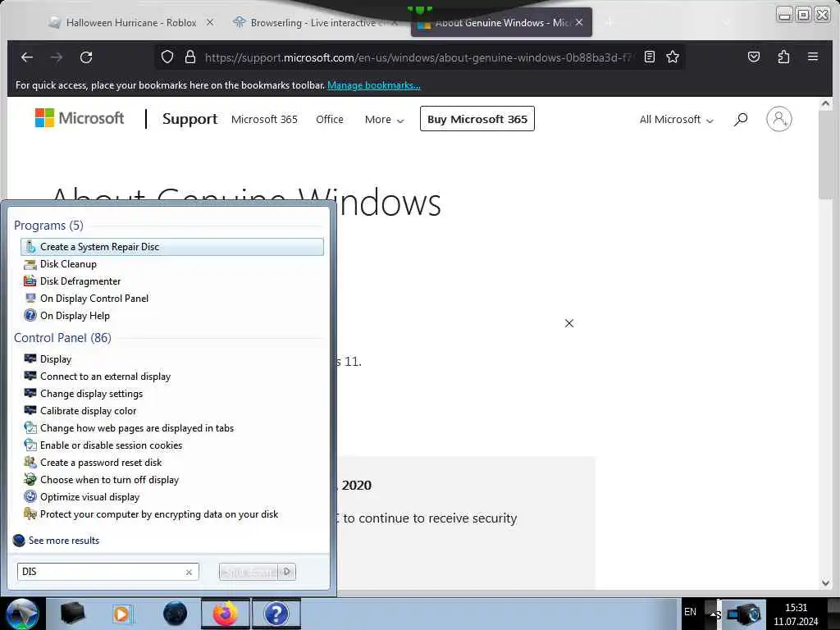The height and width of the screenshot is (630, 840).
Task: Open the black box taskbar icon
Action: (72, 614)
